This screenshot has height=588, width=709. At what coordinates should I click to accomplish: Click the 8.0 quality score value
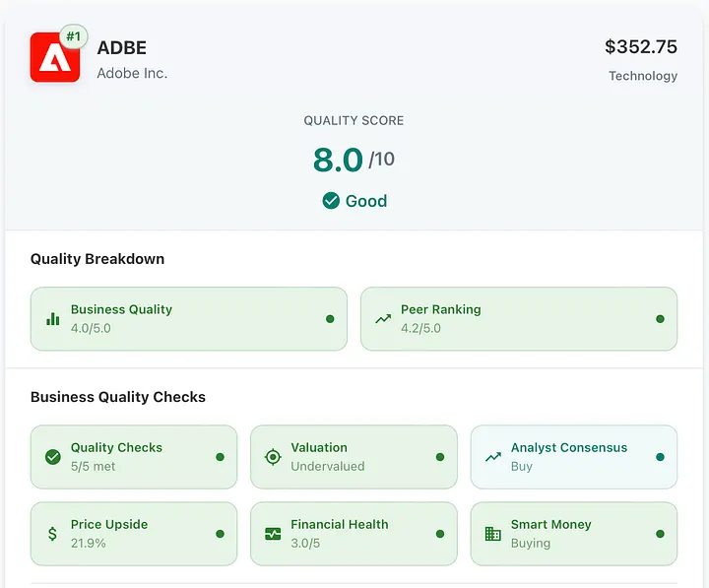[338, 161]
